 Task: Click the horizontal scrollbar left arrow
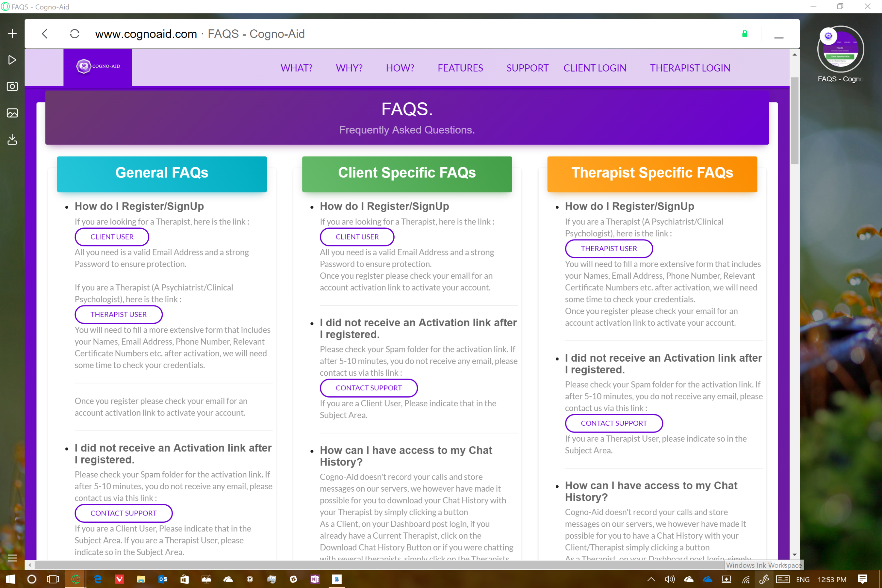point(29,565)
